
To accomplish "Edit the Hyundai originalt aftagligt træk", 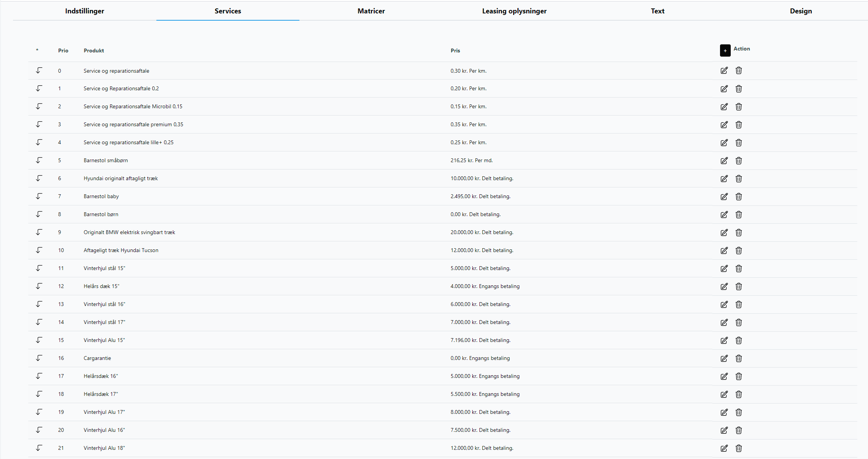I will (724, 179).
